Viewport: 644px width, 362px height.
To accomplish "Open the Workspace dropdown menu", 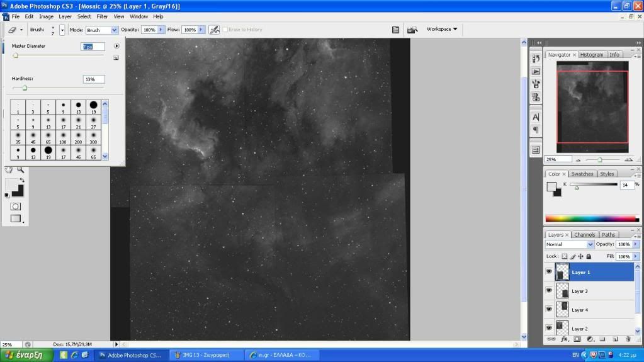I will point(442,29).
